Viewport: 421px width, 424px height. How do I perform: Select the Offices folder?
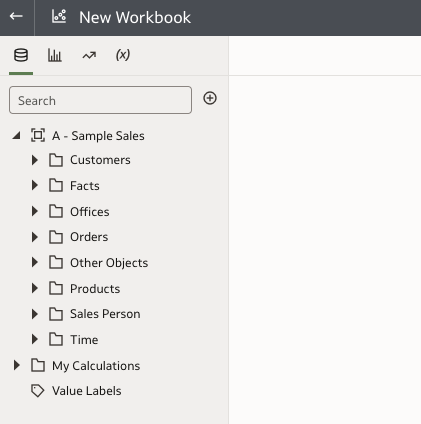pyautogui.click(x=90, y=212)
